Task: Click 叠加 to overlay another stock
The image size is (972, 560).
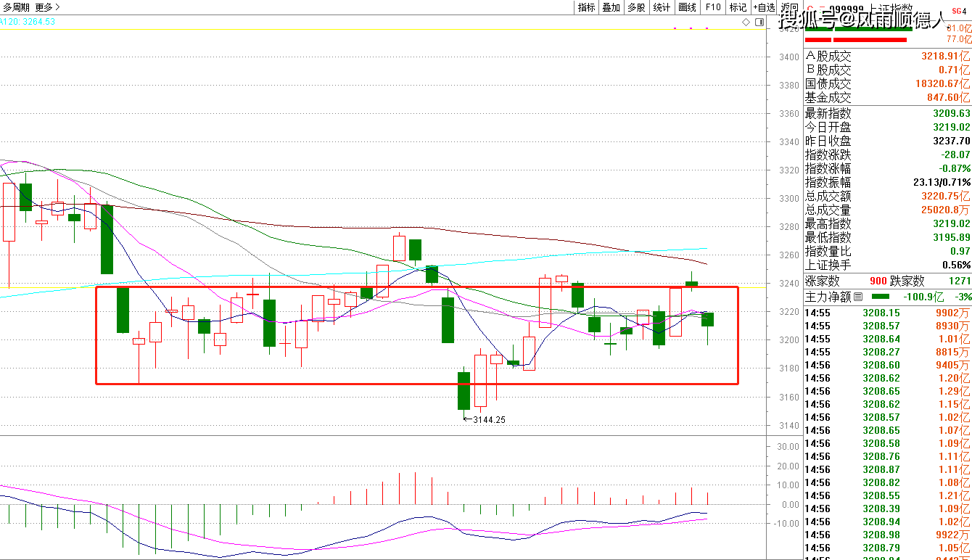Action: tap(611, 7)
